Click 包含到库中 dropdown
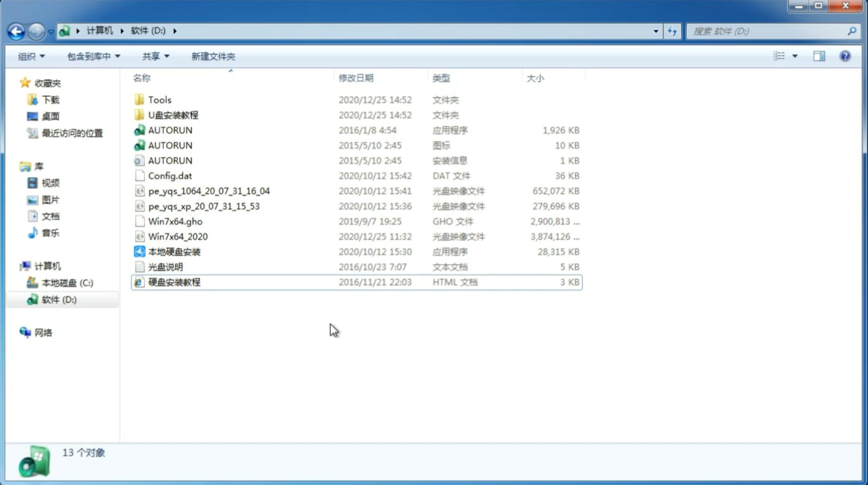 [93, 56]
